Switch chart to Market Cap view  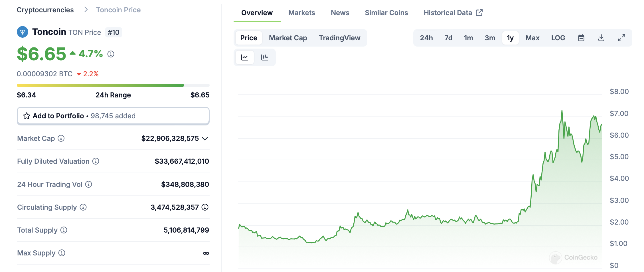click(x=288, y=38)
